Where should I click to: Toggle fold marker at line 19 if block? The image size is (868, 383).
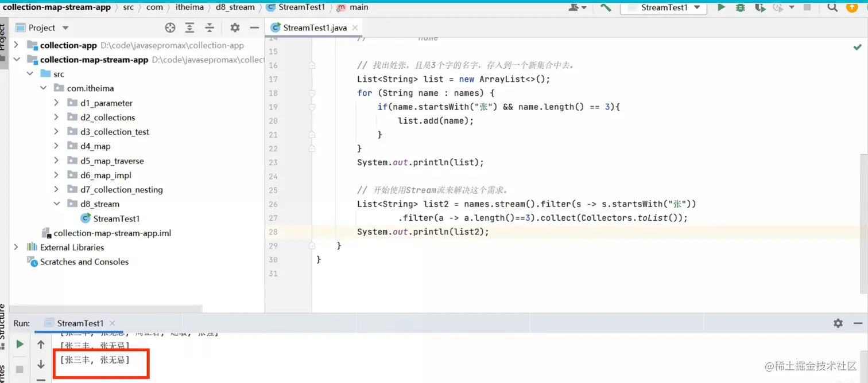point(312,107)
